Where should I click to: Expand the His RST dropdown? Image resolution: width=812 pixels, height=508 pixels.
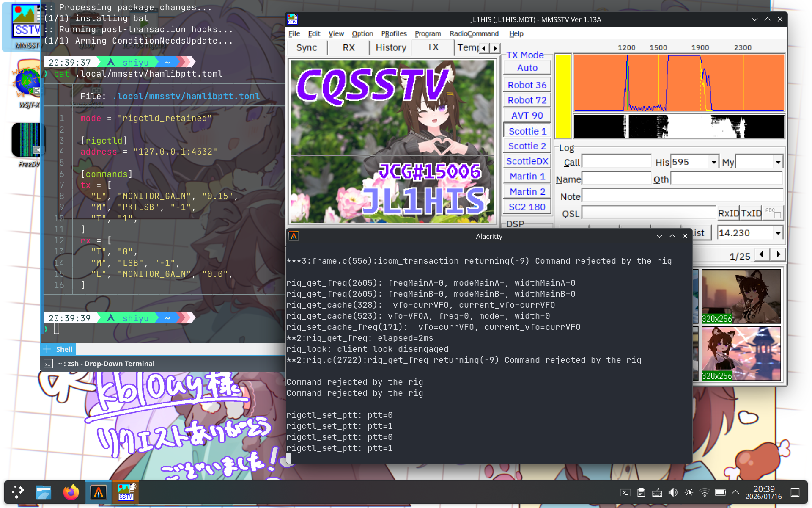714,162
